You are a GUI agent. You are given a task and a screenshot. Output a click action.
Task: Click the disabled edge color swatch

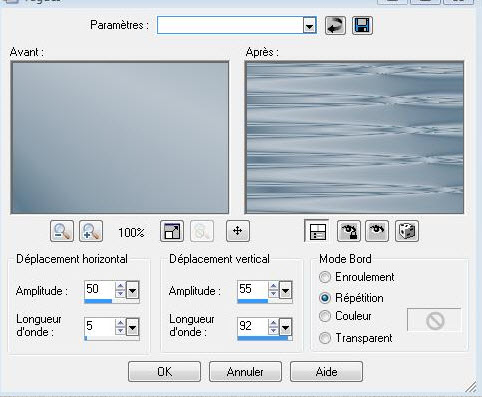(434, 320)
